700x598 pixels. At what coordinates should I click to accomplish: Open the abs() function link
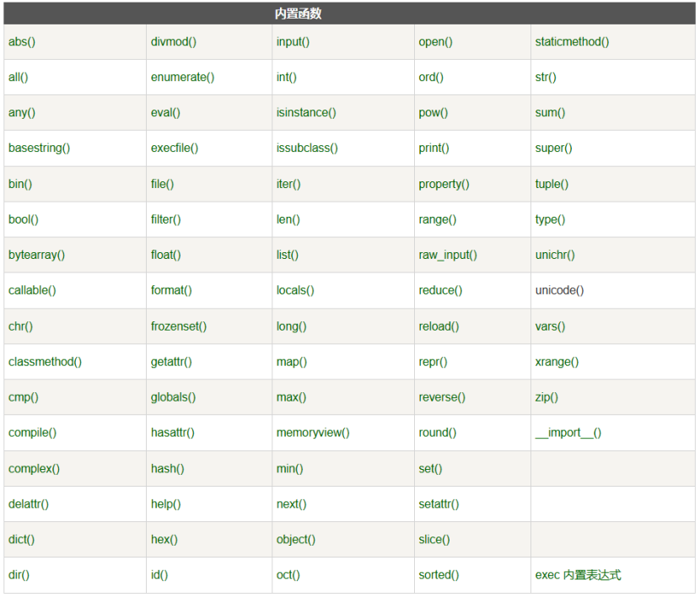coord(22,41)
